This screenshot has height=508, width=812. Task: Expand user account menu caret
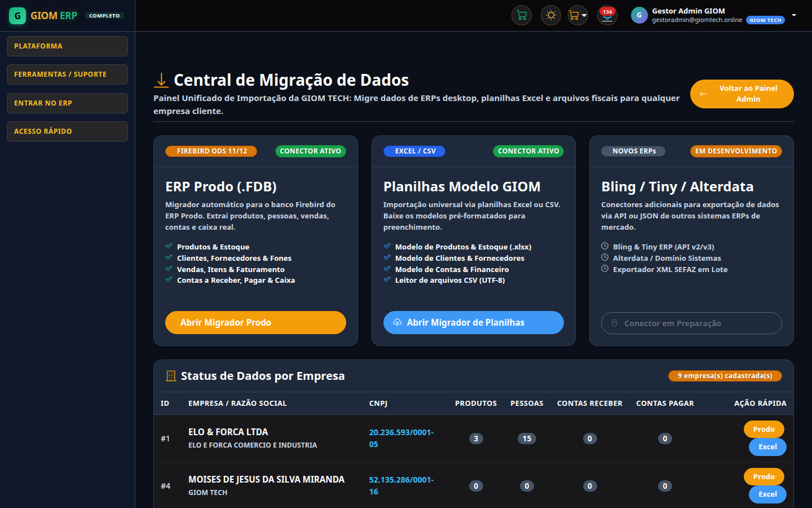tap(794, 15)
